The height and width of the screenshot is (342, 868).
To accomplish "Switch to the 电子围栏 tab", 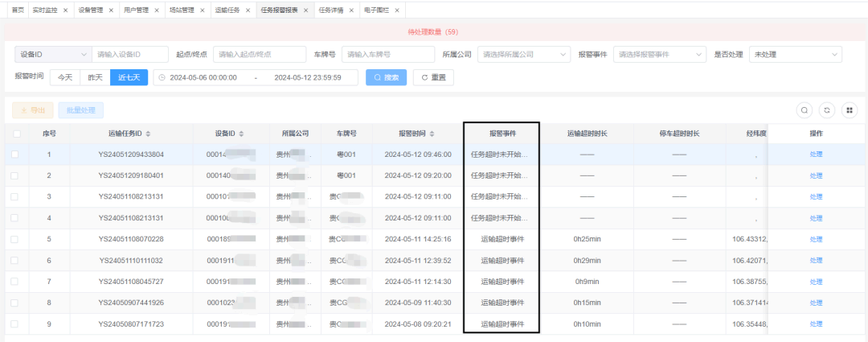I will [x=376, y=10].
